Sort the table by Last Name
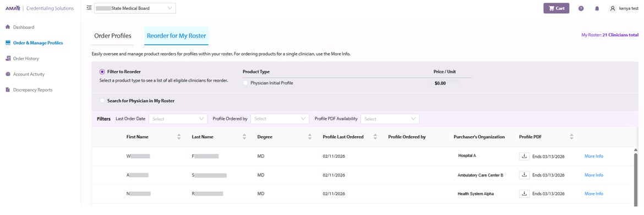This screenshot has height=215, width=644. coord(244,137)
